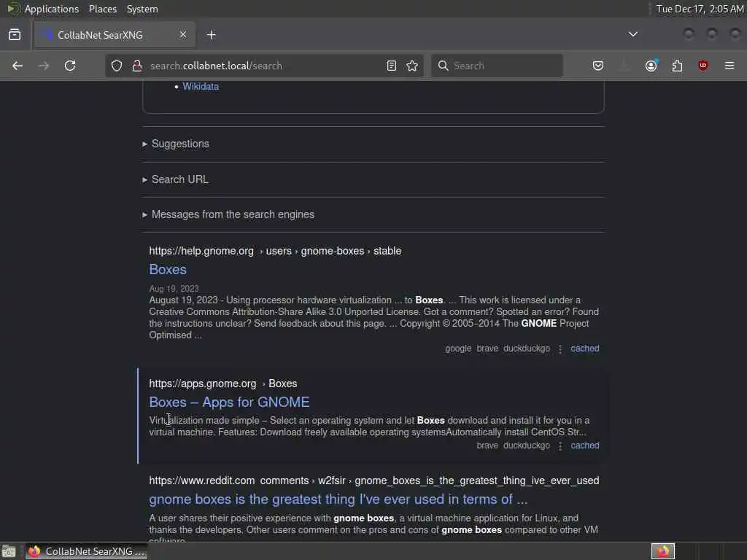Image resolution: width=747 pixels, height=560 pixels.
Task: Open the Firefox View tab icon
Action: click(15, 35)
